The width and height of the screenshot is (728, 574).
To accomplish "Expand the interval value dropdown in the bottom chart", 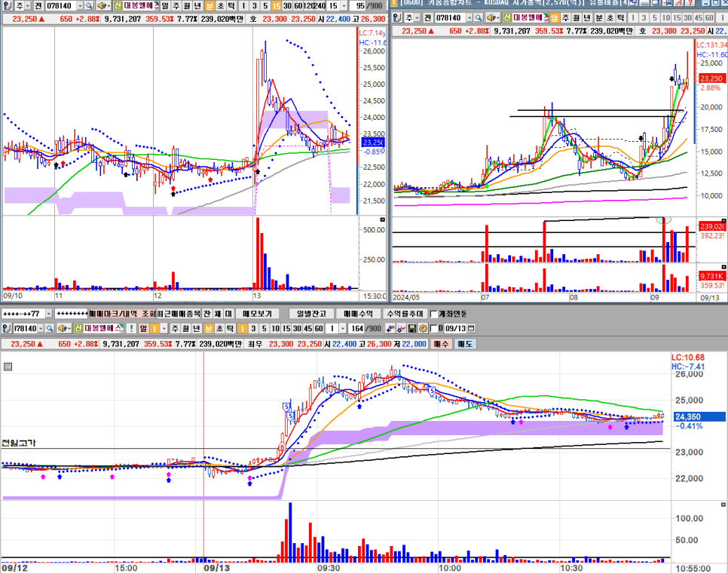I will pyautogui.click(x=342, y=329).
